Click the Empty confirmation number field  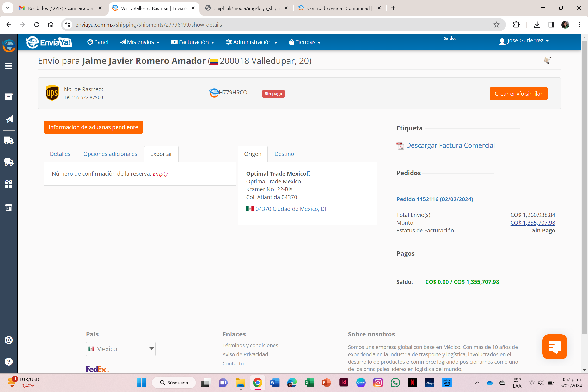(160, 174)
